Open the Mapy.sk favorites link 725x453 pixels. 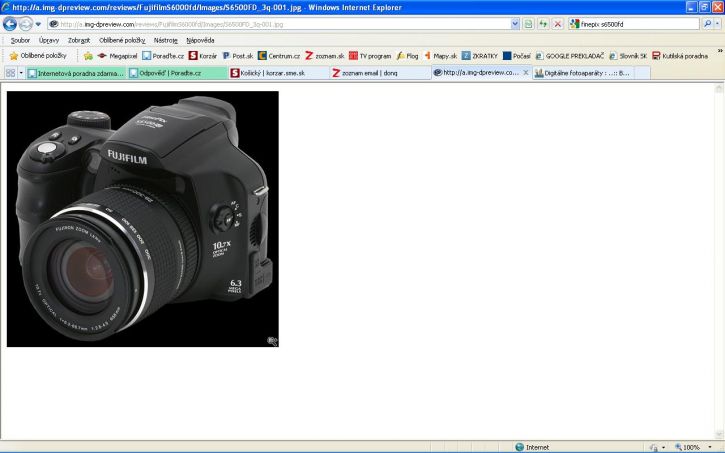[x=440, y=56]
